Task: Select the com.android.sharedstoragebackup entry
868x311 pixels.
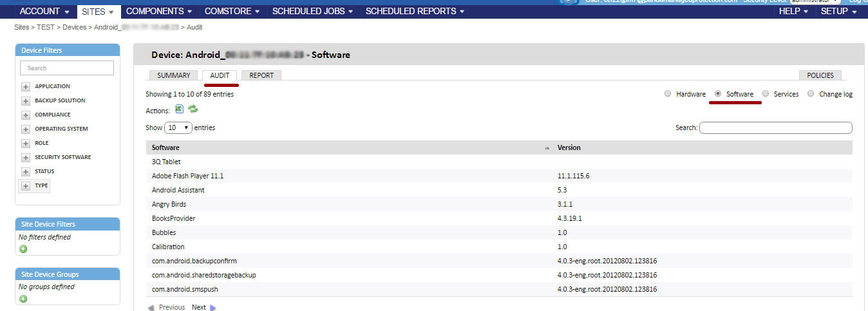Action: pyautogui.click(x=204, y=275)
